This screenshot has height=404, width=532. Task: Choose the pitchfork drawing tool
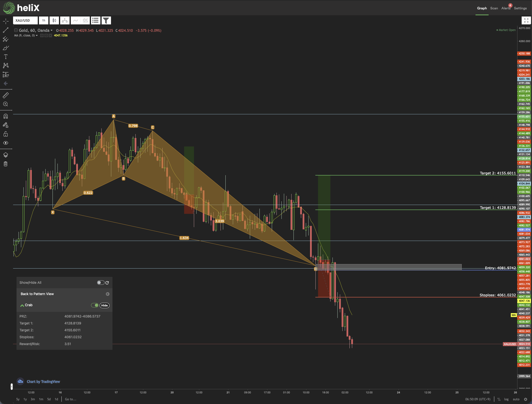(x=6, y=39)
